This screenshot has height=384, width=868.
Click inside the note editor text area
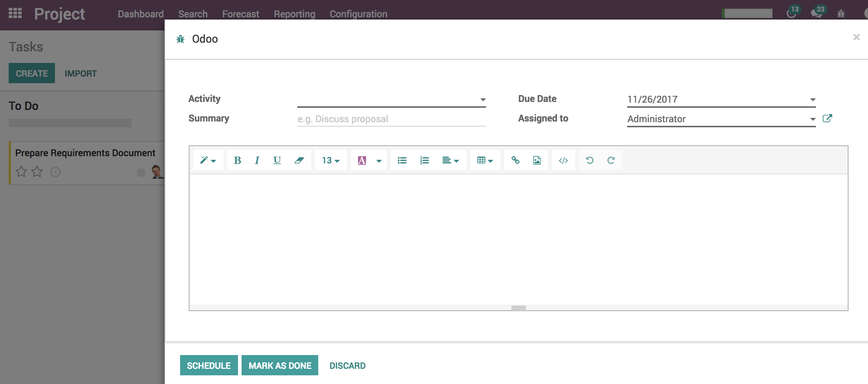click(518, 239)
